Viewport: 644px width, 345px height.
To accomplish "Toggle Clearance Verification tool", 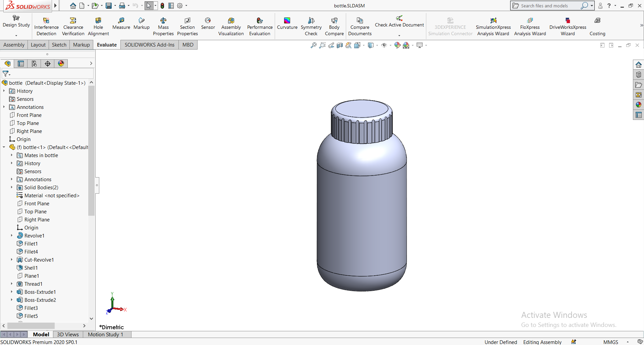I will [73, 26].
